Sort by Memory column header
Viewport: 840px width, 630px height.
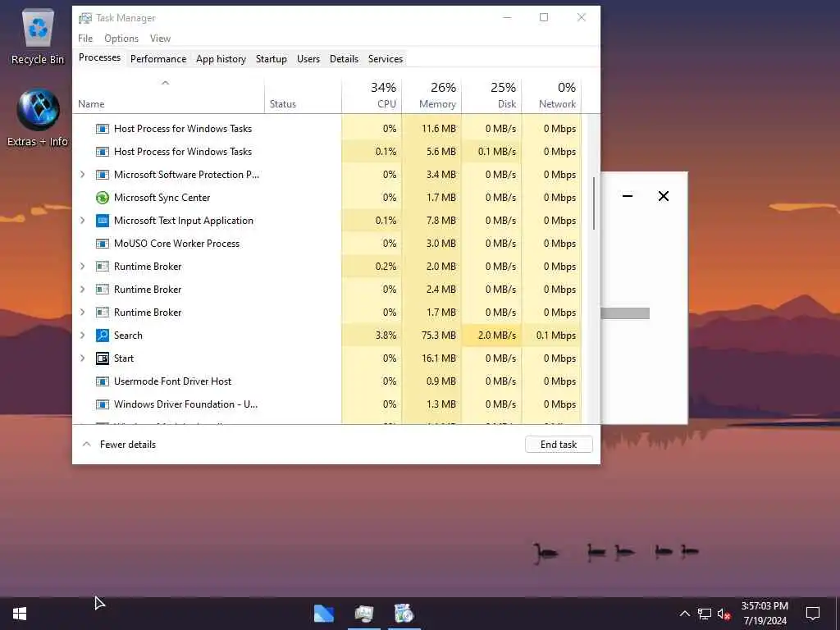pyautogui.click(x=431, y=96)
